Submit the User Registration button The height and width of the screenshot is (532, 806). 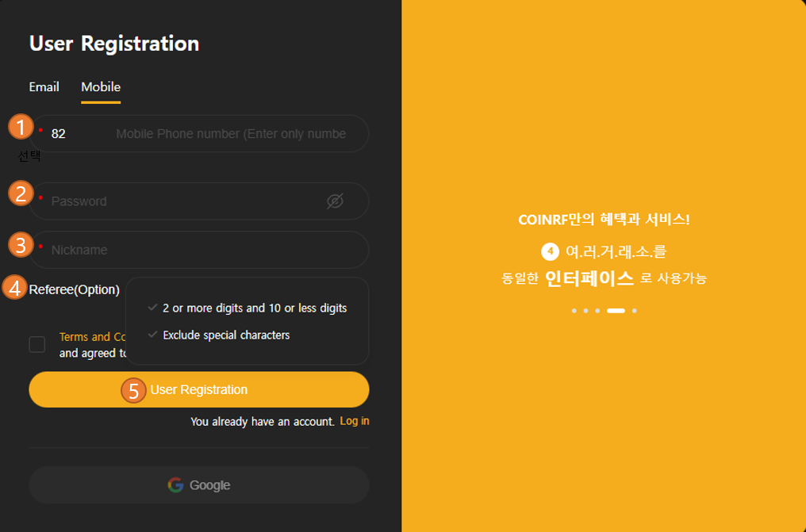[x=199, y=390]
